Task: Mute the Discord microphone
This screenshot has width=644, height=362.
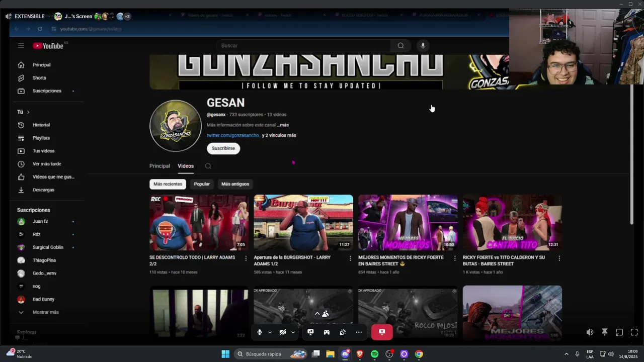Action: 260,332
